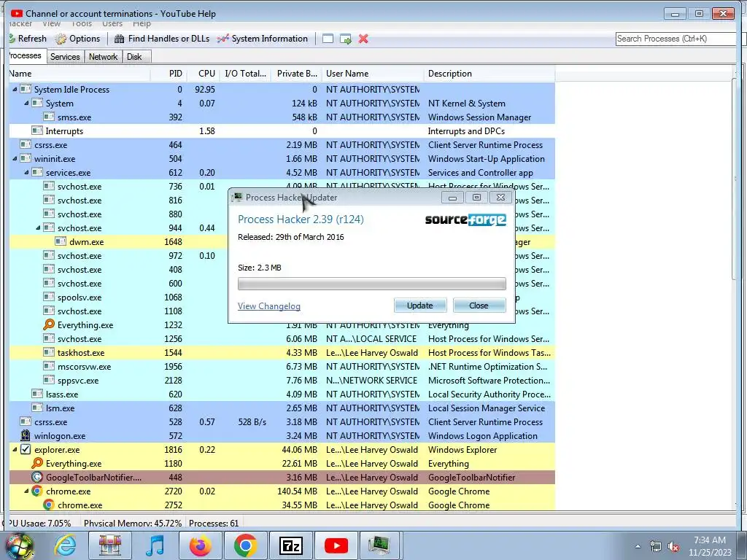The width and height of the screenshot is (747, 560).
Task: Click Close button in Process Hacker Updater
Action: tap(479, 306)
